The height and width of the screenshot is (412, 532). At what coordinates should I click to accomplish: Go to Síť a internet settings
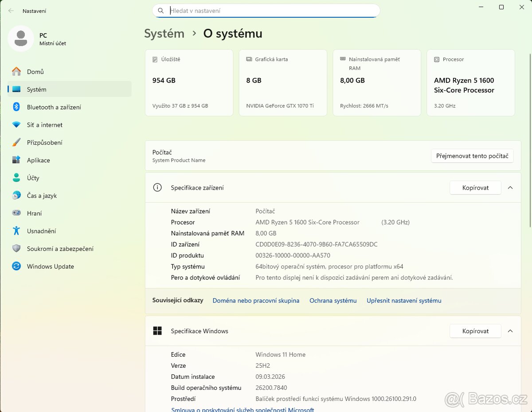click(44, 125)
